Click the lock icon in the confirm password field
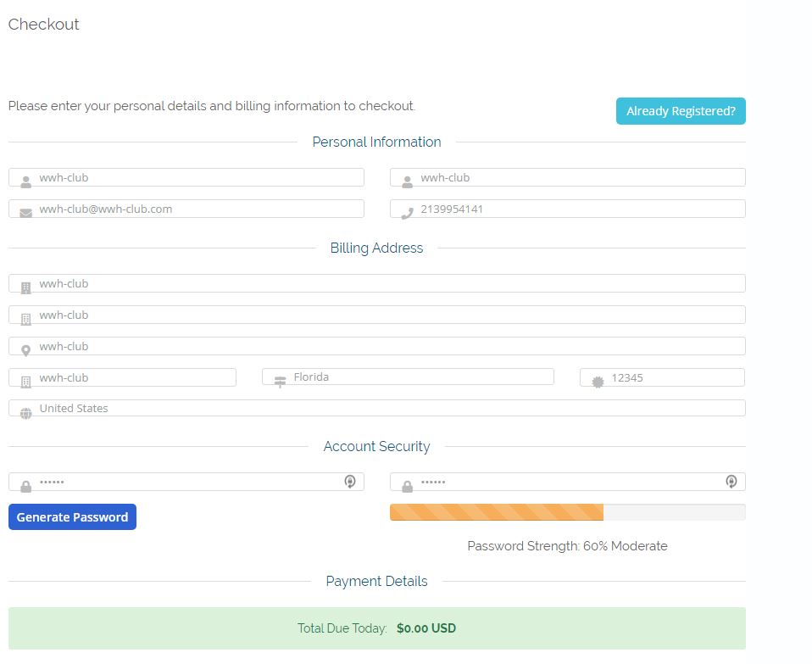This screenshot has width=812, height=664. tap(407, 486)
